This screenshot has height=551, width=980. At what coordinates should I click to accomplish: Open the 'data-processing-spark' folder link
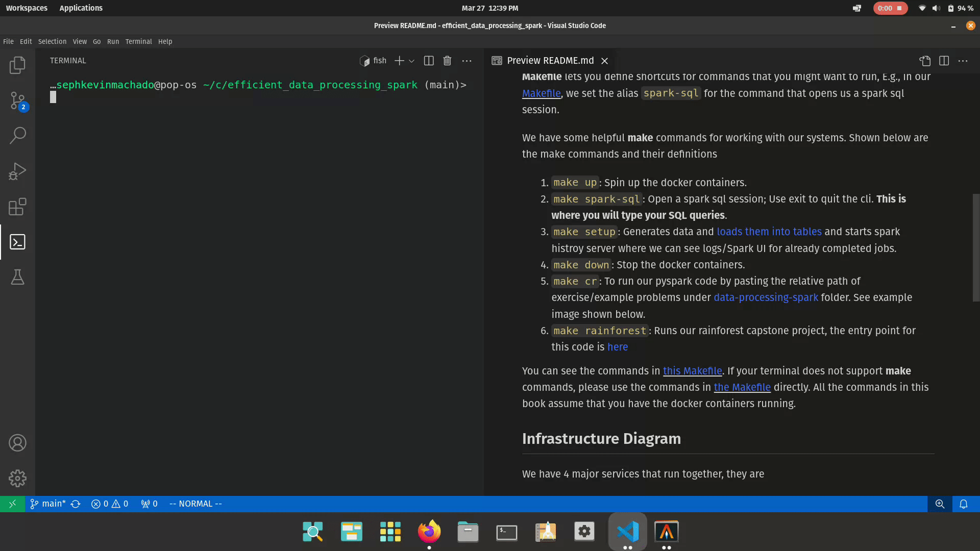click(x=765, y=297)
